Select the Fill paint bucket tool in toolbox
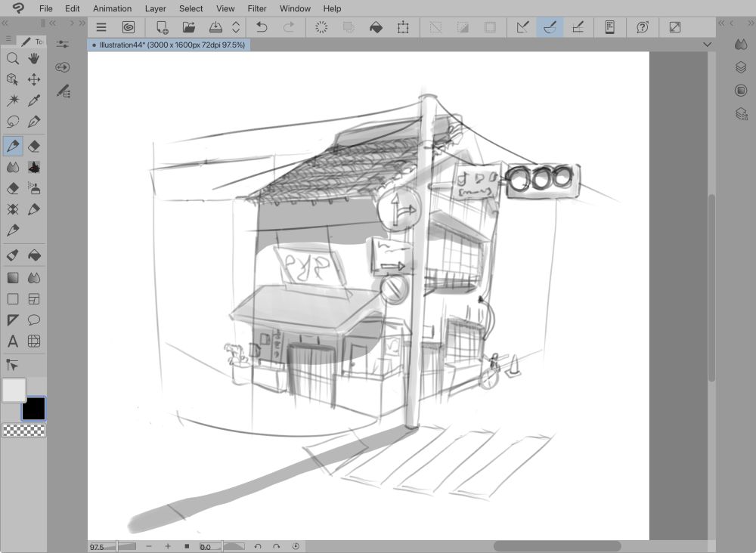Screen dimensions: 756x553 [x=34, y=255]
